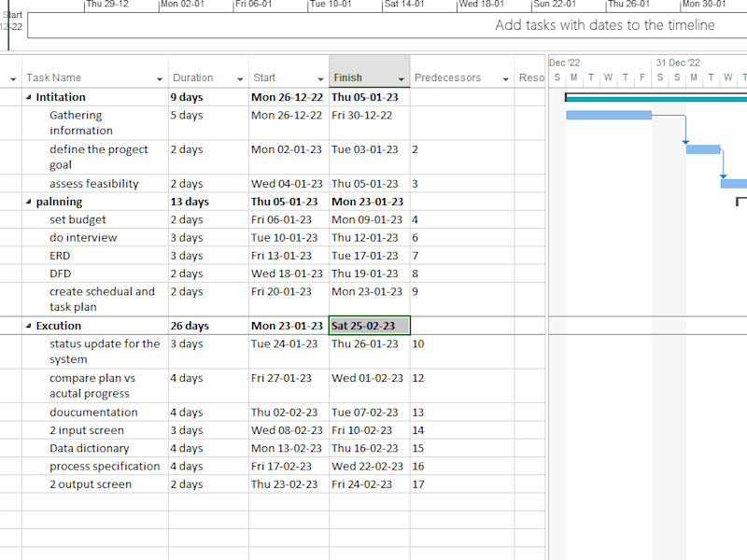Screen dimensions: 747x560
Task: Click the Excution finish cell 'Sat 25-02-23'
Action: pos(369,326)
